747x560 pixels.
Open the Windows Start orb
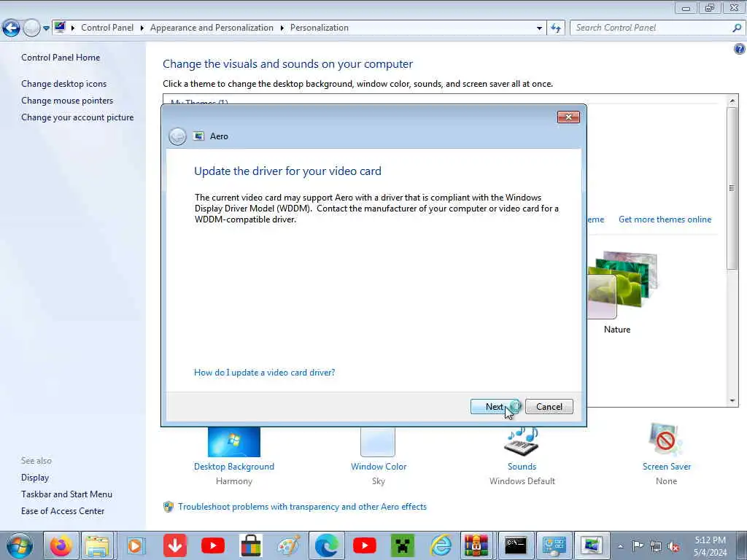pyautogui.click(x=20, y=545)
